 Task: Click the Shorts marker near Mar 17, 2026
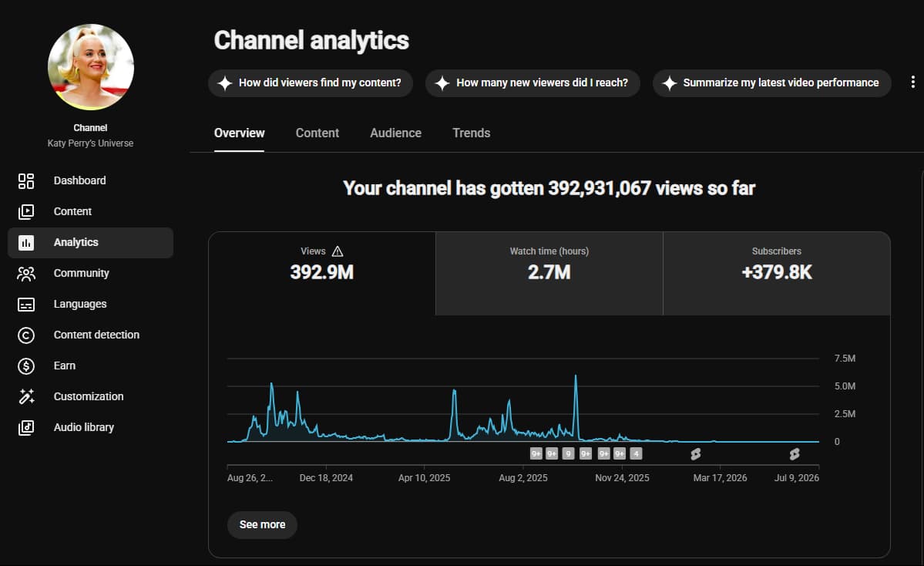[x=696, y=454]
